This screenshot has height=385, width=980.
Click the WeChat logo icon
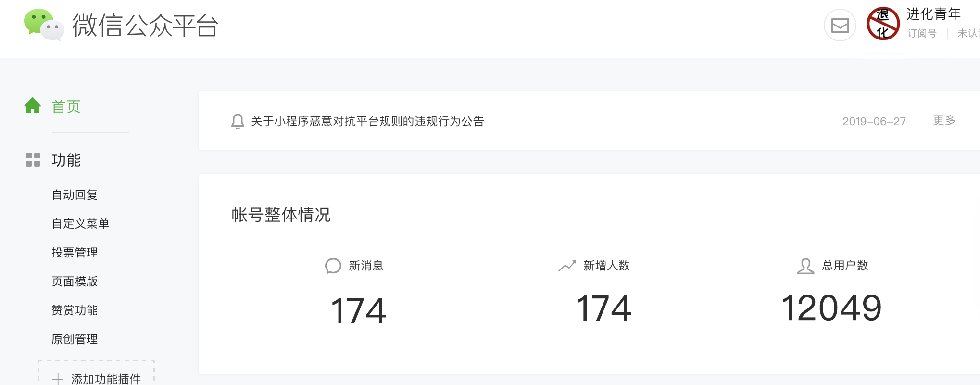44,25
